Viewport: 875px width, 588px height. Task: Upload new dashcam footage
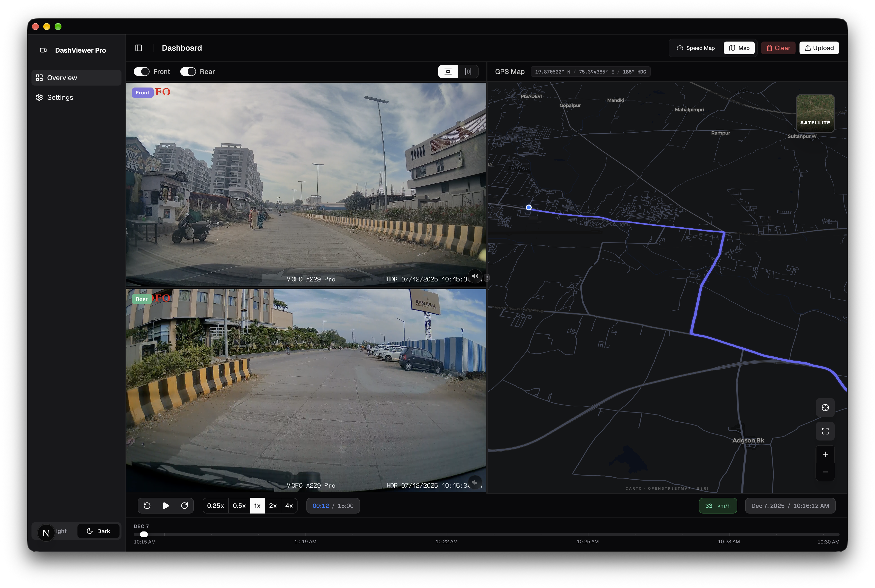coord(819,48)
